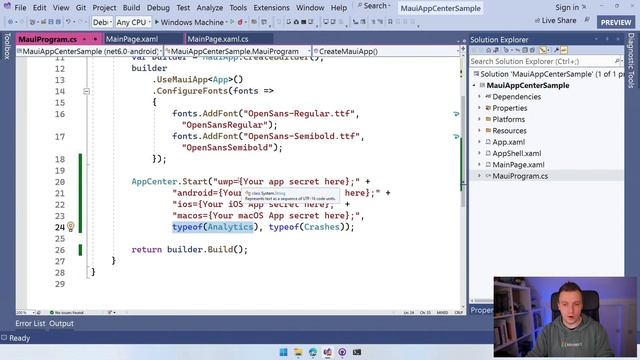Expand the App.xaml node
Screen dimensions: 640x360
480,142
